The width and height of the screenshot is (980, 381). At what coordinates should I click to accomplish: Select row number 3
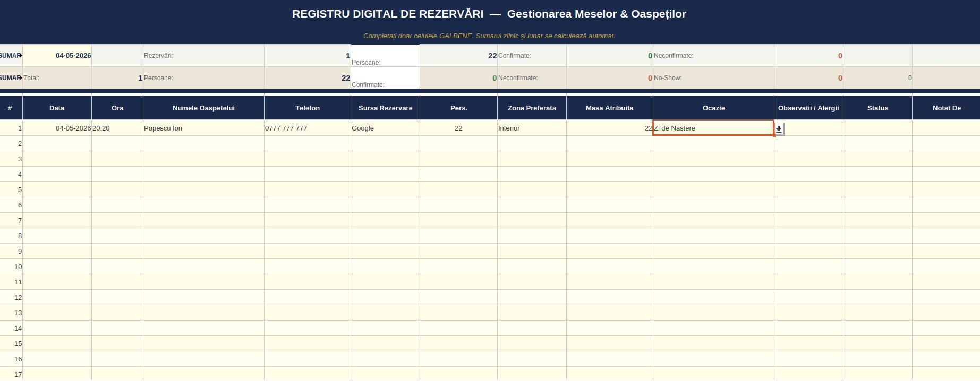(11, 159)
